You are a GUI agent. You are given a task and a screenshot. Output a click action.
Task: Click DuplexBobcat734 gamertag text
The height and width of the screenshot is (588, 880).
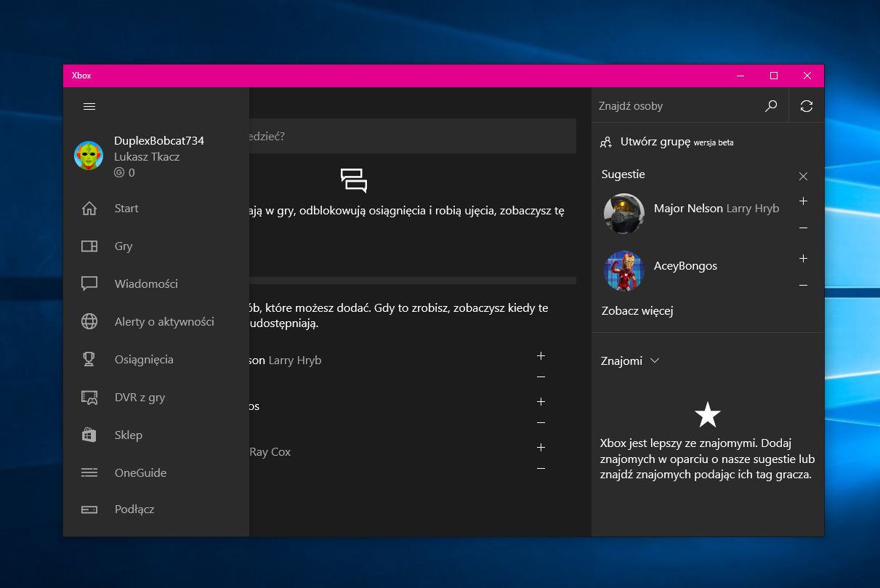pyautogui.click(x=159, y=141)
